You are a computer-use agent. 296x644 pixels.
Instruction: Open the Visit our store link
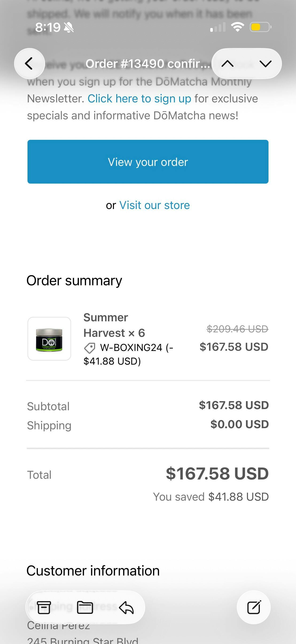(155, 205)
